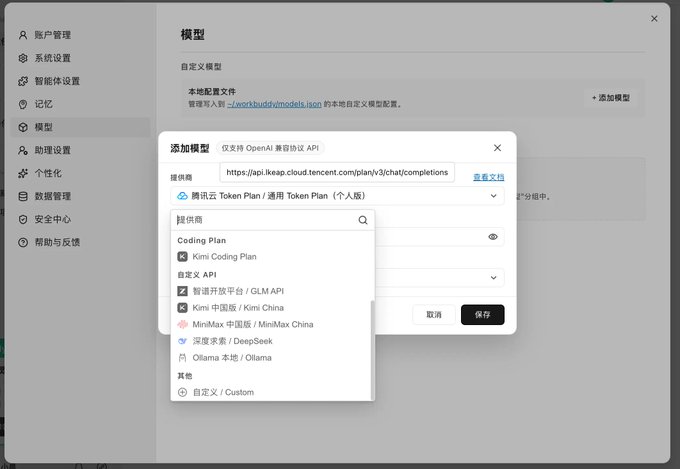Select 深度求索 / DeepSeek provider
The height and width of the screenshot is (469, 680).
(271, 341)
